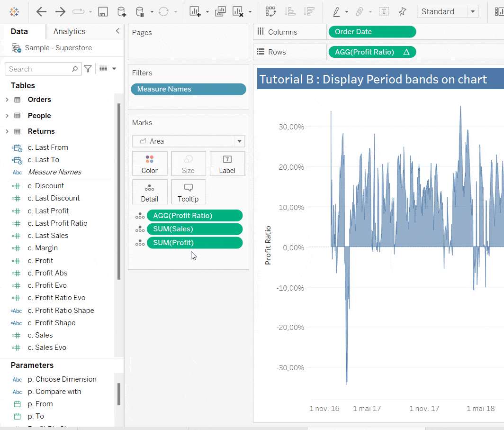Click the Save disk icon
Image resolution: width=504 pixels, height=430 pixels.
point(103,12)
